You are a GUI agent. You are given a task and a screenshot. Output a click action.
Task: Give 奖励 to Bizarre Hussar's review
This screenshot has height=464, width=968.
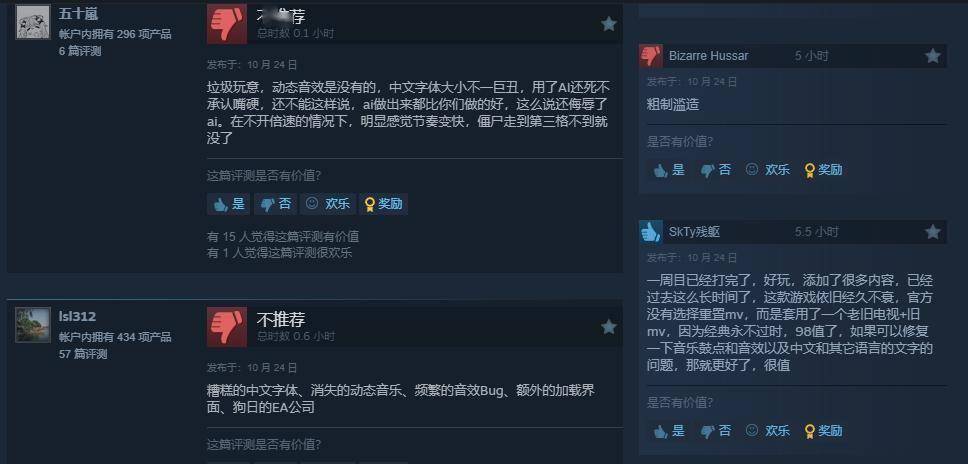click(824, 170)
